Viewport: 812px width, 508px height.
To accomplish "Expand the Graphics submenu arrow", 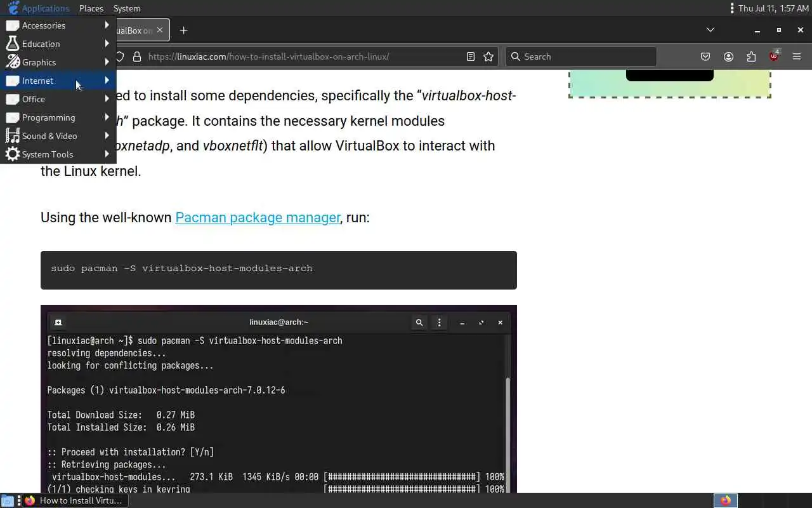I will point(107,62).
